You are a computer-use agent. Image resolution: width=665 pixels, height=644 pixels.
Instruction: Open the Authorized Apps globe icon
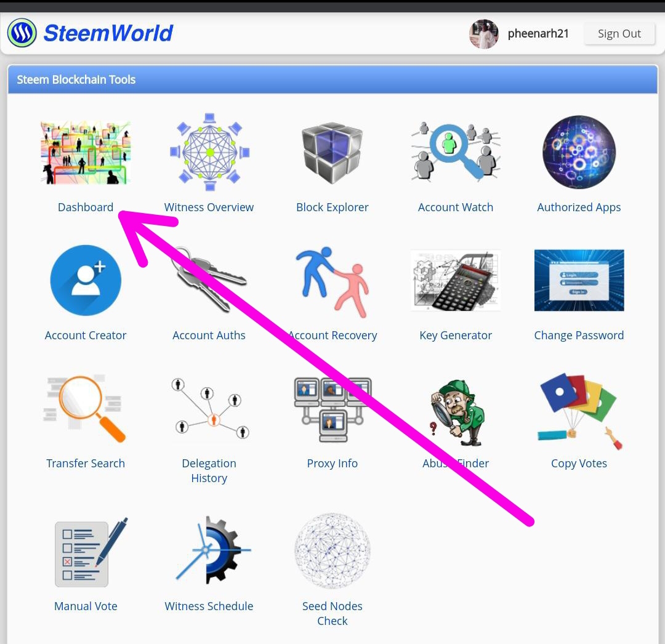tap(579, 152)
